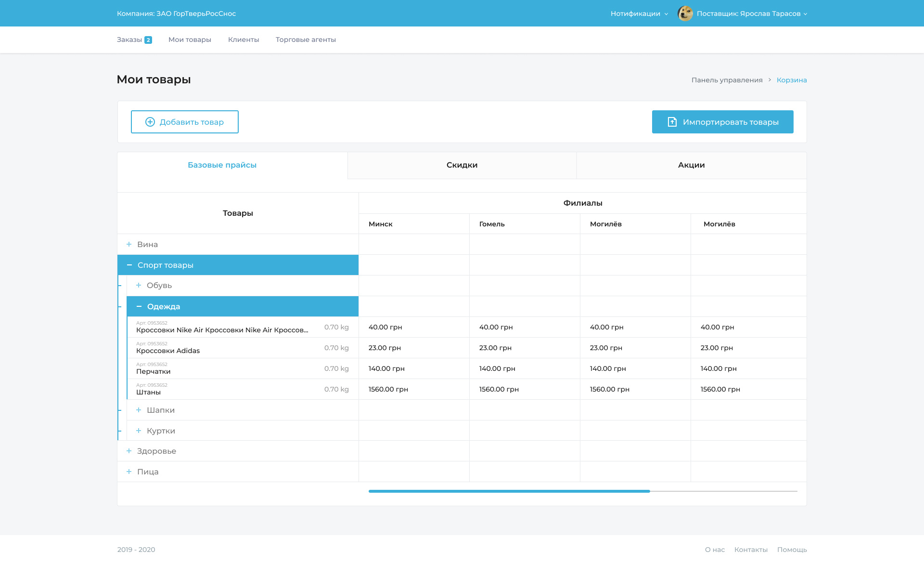Click the breadcrumb arrow separator

[x=770, y=80]
